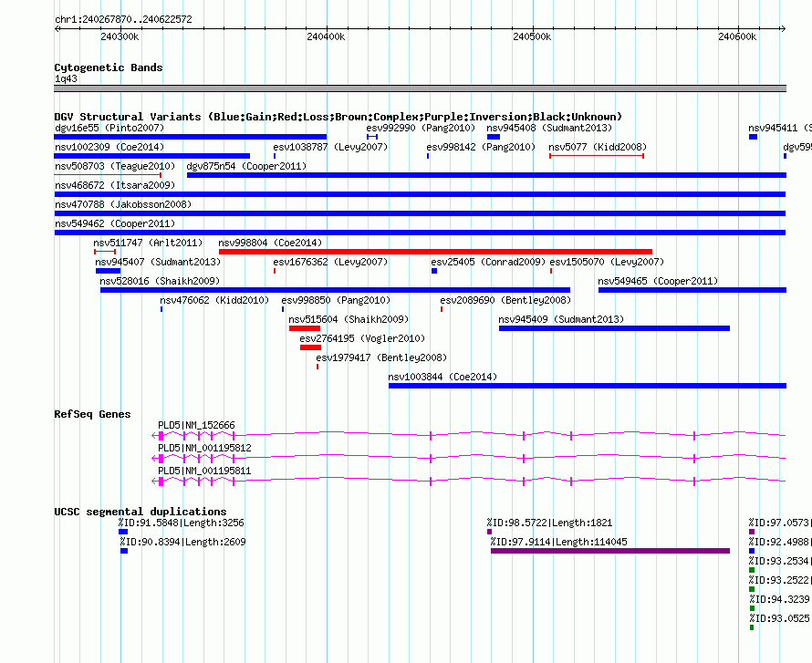Select the dgv16e55 (Pinto2007) blue gain bar
This screenshot has height=663, width=812.
190,137
